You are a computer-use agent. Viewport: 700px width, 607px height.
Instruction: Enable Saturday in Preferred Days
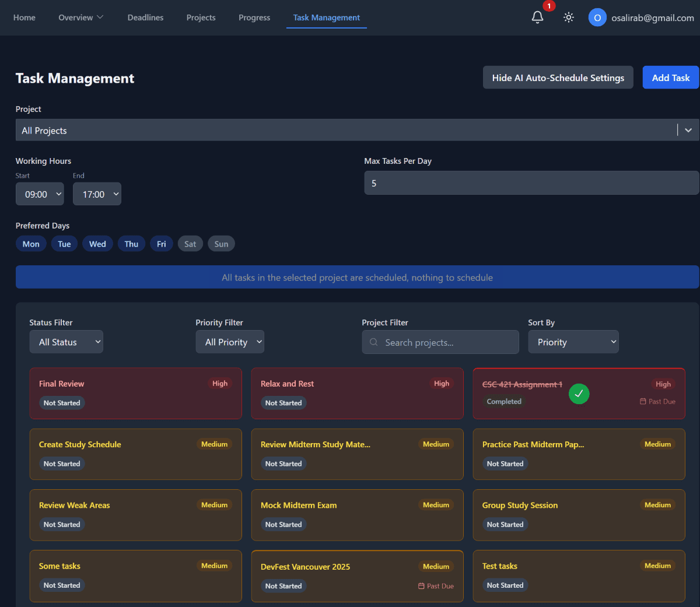190,243
